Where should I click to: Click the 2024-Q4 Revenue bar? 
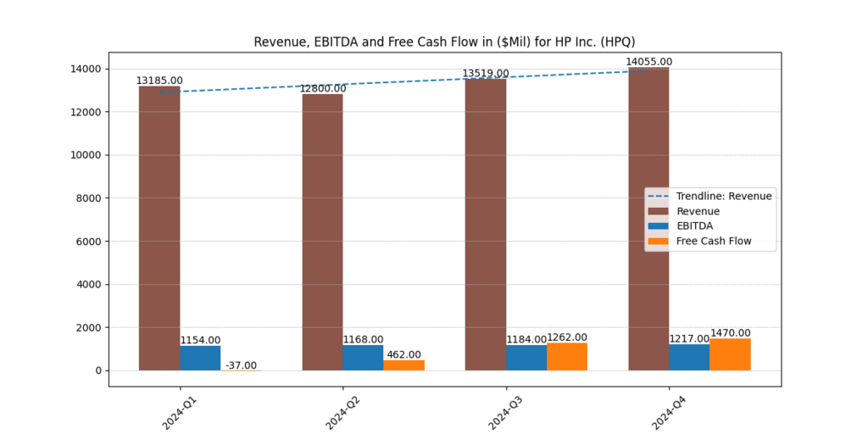tap(648, 219)
